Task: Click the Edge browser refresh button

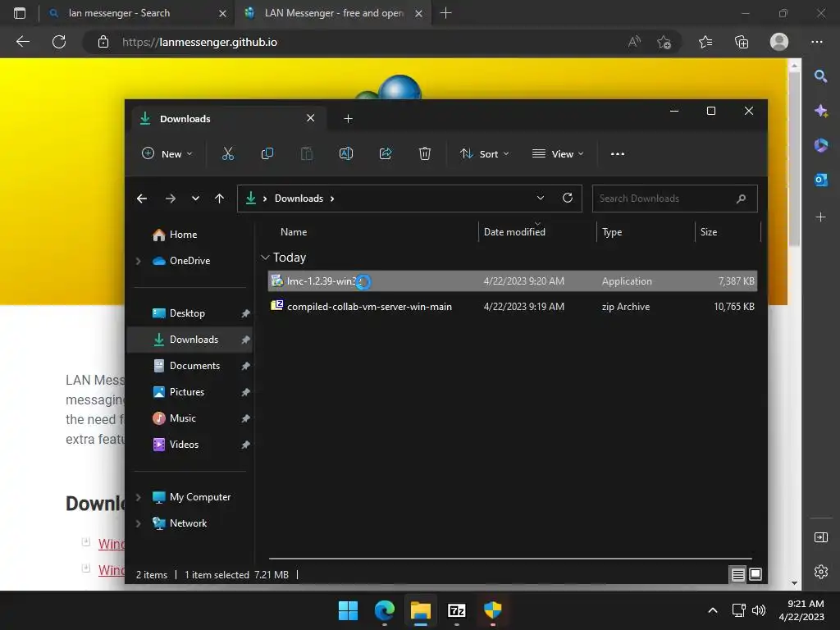Action: 59,42
